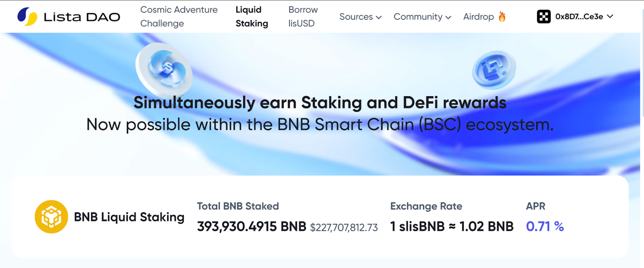Go to Borrow lisUSD page
The height and width of the screenshot is (268, 644).
point(303,17)
